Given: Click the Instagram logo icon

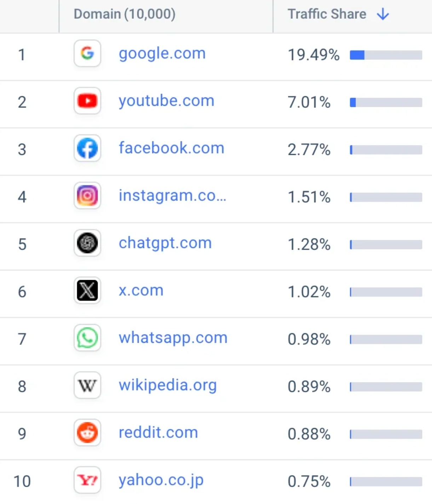Looking at the screenshot, I should click(x=87, y=196).
